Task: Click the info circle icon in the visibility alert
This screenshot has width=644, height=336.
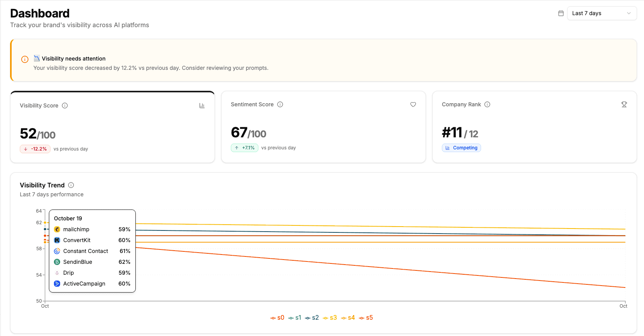Action: [25, 59]
